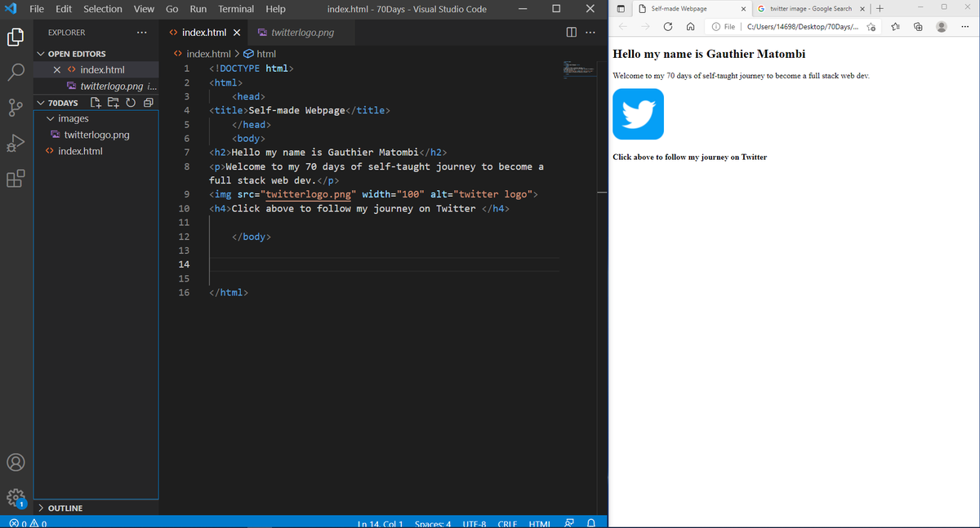Viewport: 980px width, 528px height.
Task: Open index.html in 70DAYS tree
Action: pos(80,151)
